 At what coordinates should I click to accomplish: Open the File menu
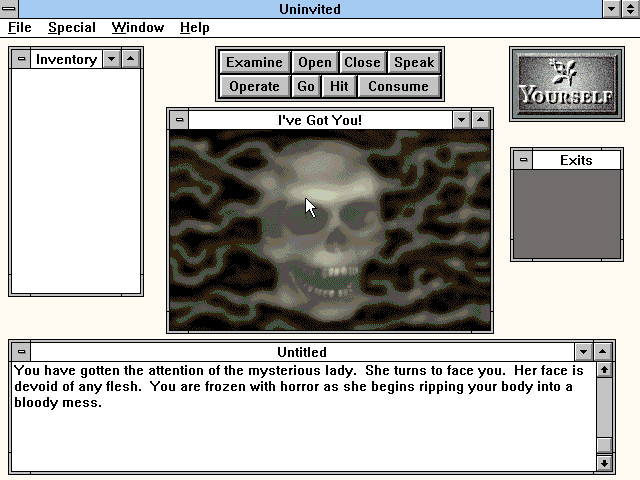click(x=20, y=27)
